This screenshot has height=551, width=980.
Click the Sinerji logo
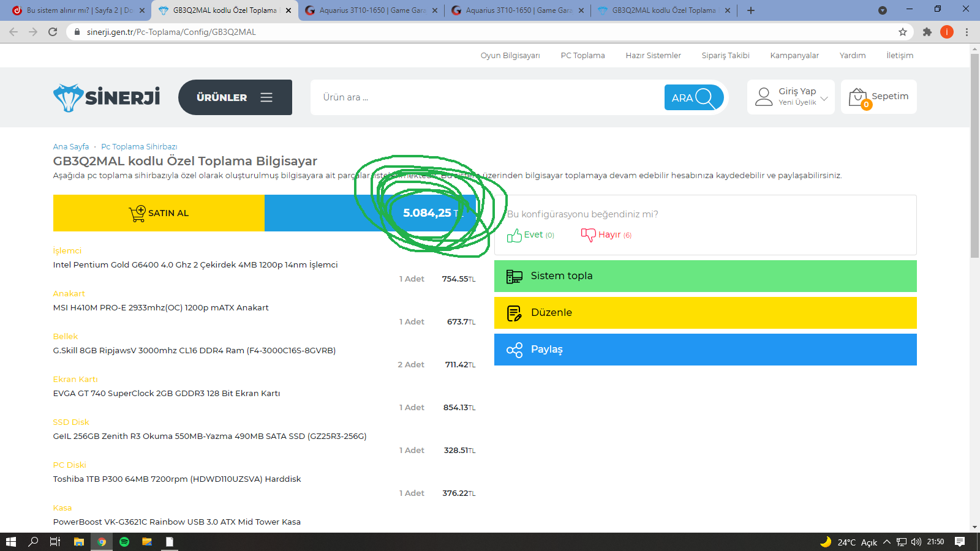click(x=107, y=97)
